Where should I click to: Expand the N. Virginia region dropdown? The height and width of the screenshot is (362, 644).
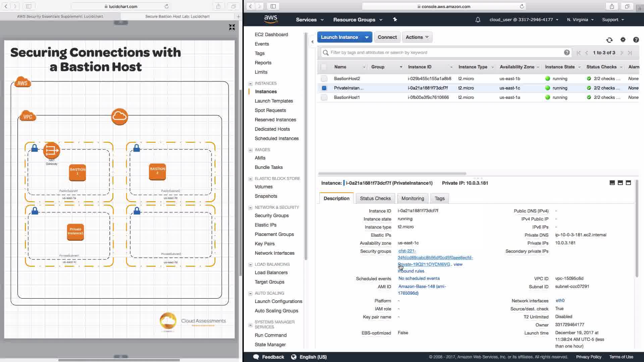580,20
